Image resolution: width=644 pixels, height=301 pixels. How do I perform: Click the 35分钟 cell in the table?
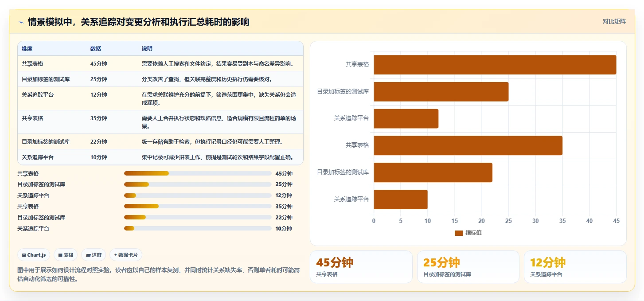coord(99,118)
